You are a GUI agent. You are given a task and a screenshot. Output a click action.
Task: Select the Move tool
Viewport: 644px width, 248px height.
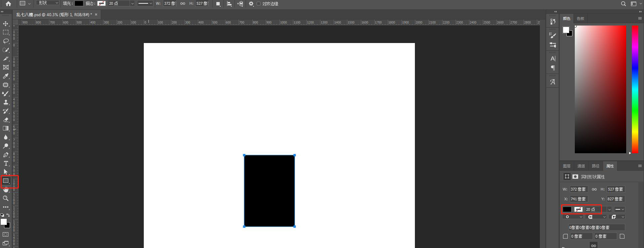[x=6, y=24]
